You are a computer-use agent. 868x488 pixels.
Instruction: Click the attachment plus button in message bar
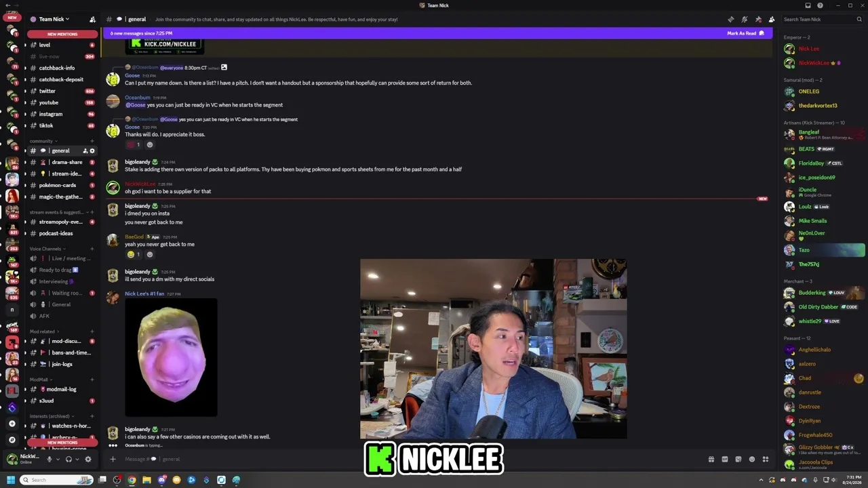[x=113, y=459]
